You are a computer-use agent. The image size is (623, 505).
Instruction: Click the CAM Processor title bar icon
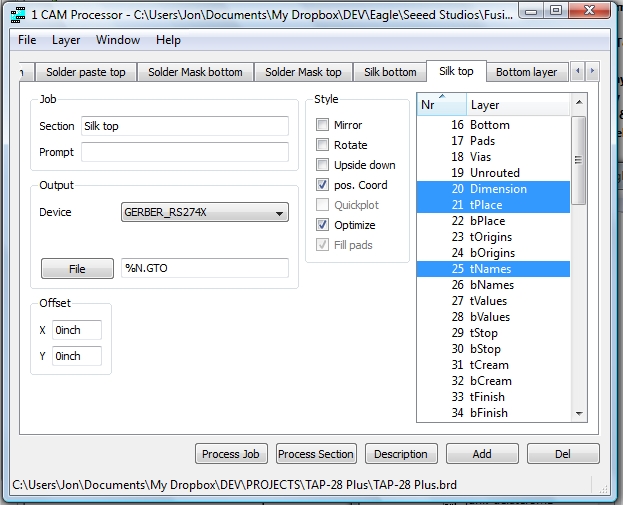click(x=18, y=15)
